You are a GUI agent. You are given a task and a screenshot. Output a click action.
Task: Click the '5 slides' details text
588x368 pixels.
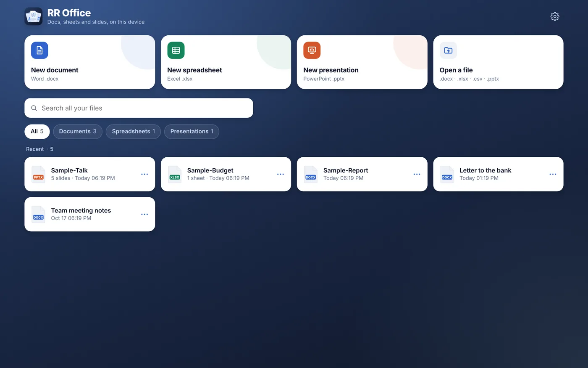click(x=60, y=178)
